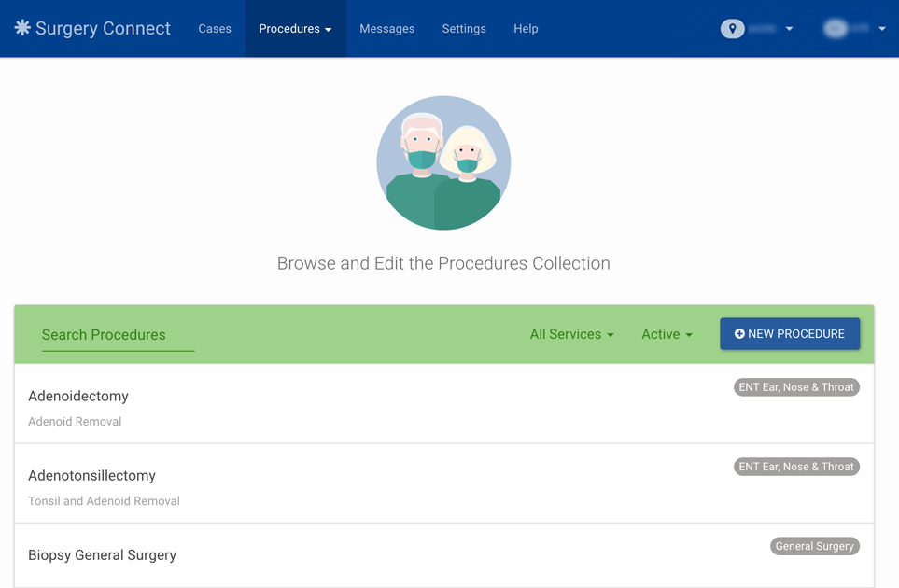This screenshot has width=899, height=588.
Task: Click ENT Ear, Nose & Throat tag on Adenoidectomy
Action: click(x=796, y=387)
